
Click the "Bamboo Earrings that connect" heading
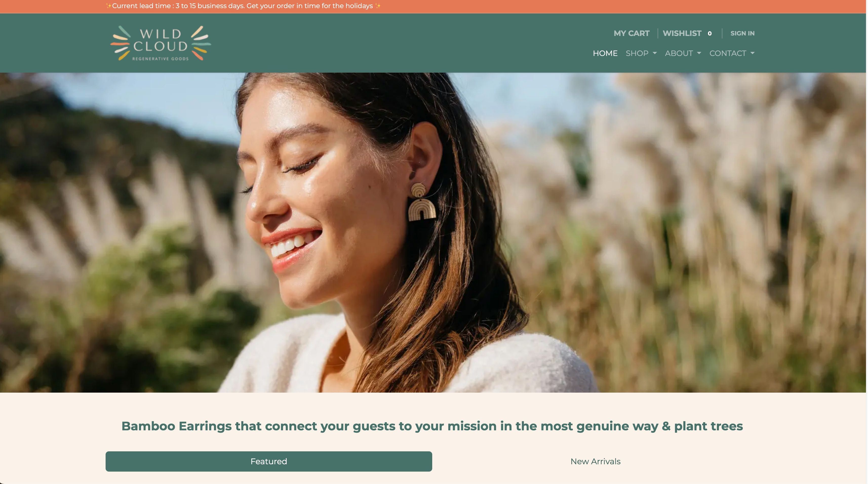pyautogui.click(x=432, y=426)
